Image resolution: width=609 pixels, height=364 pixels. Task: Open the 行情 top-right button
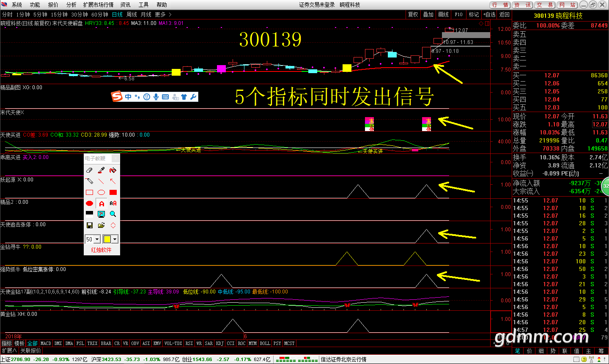pos(500,5)
